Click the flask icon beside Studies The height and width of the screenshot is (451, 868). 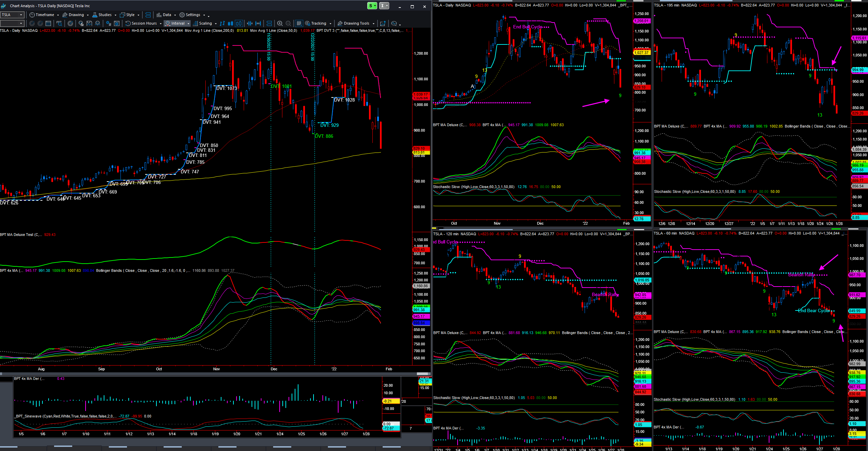pyautogui.click(x=95, y=15)
